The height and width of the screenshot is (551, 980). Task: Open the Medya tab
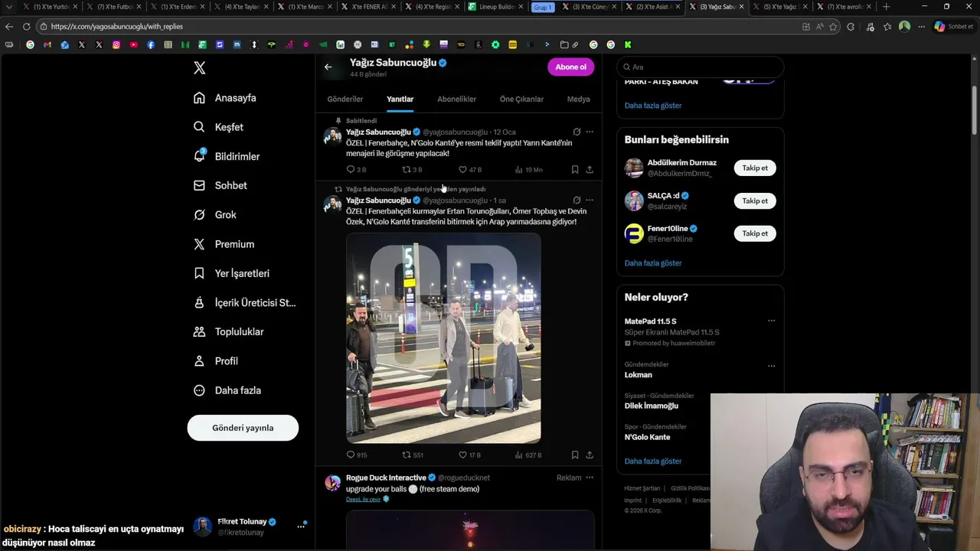[578, 99]
